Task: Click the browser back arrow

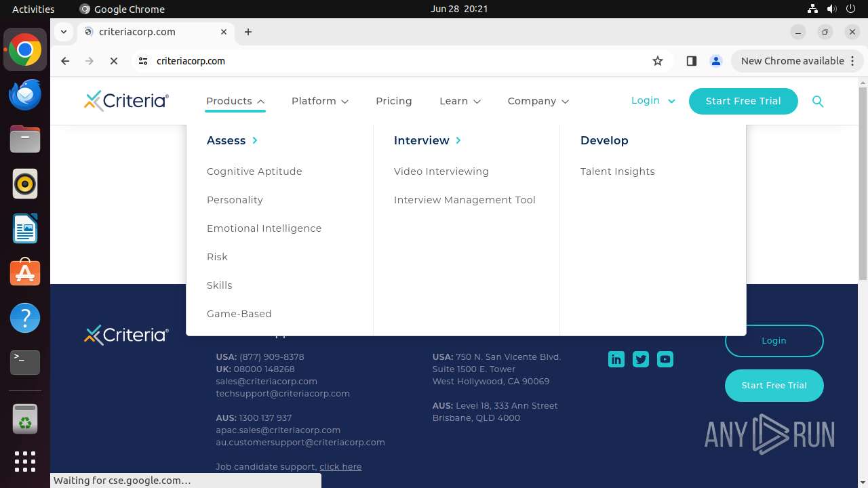Action: point(65,61)
